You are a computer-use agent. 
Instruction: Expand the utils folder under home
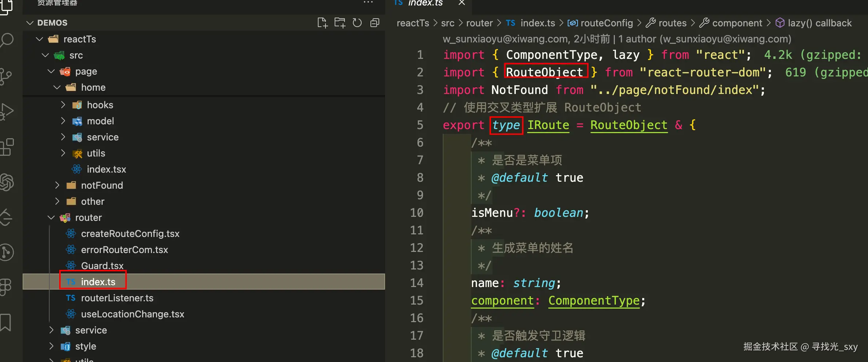pyautogui.click(x=63, y=153)
